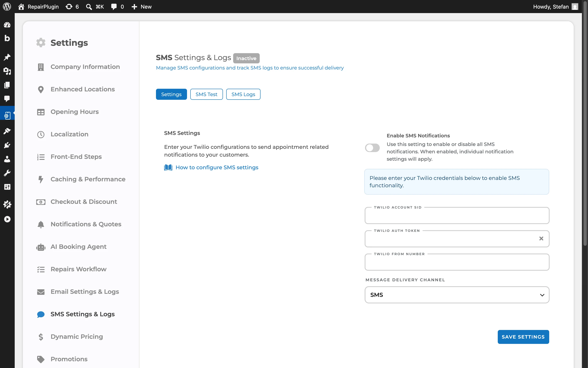Open the active RepairPlugin icon in sidebar
Screen dimensions: 588x368
tap(7, 115)
